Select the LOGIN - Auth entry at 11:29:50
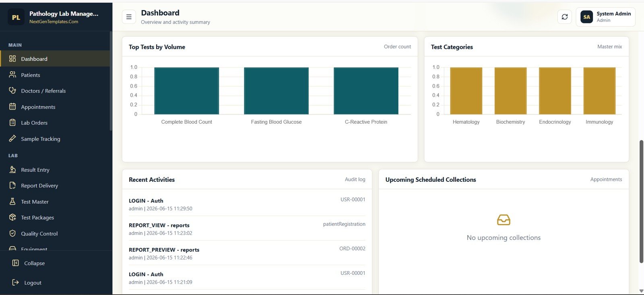 tap(247, 204)
